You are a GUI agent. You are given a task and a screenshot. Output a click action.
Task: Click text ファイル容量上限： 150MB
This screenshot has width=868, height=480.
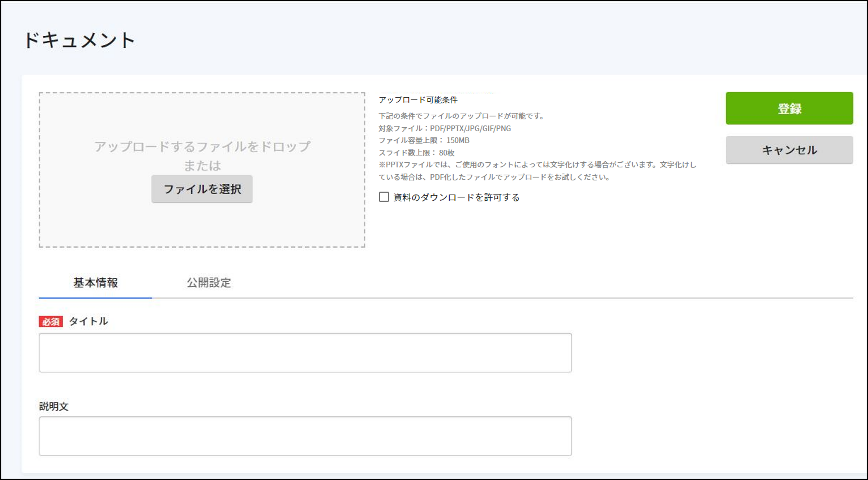[x=424, y=140]
